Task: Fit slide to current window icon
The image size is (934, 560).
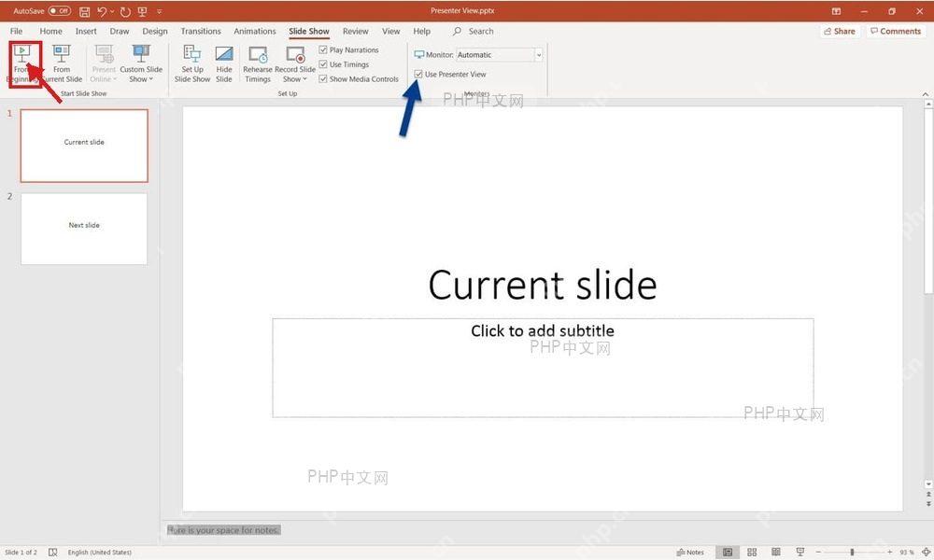Action: tap(926, 553)
